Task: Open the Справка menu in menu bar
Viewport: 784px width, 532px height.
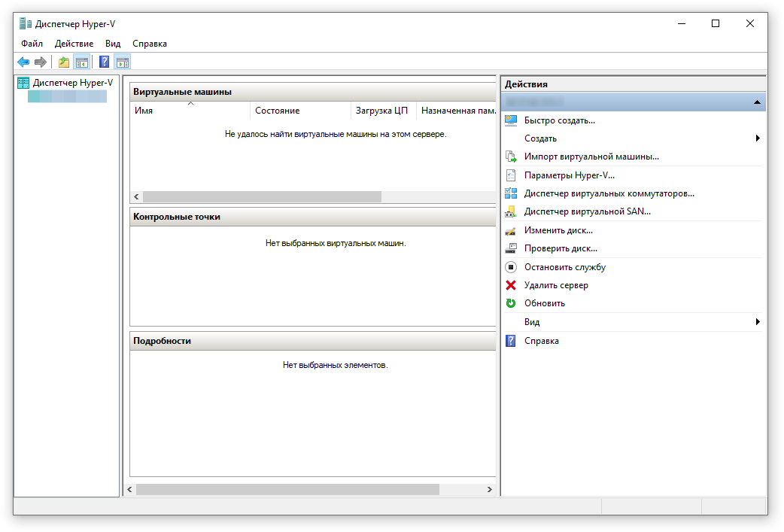Action: pyautogui.click(x=150, y=44)
